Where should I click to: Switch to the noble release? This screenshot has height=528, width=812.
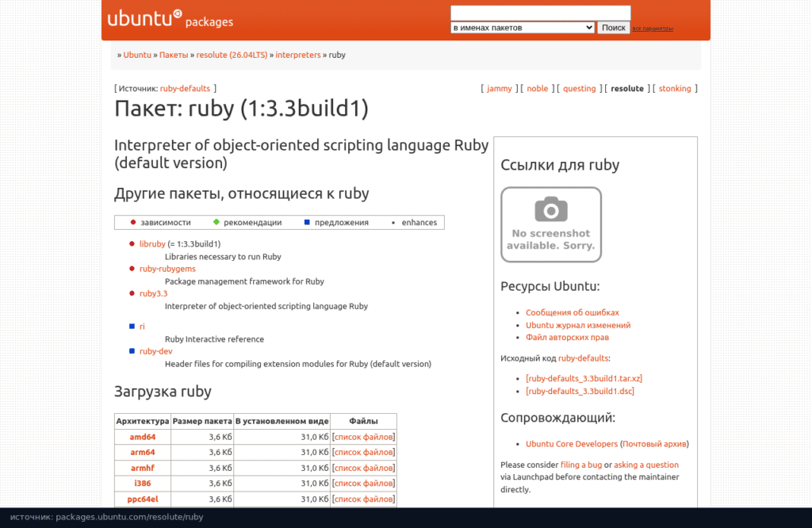coord(537,89)
